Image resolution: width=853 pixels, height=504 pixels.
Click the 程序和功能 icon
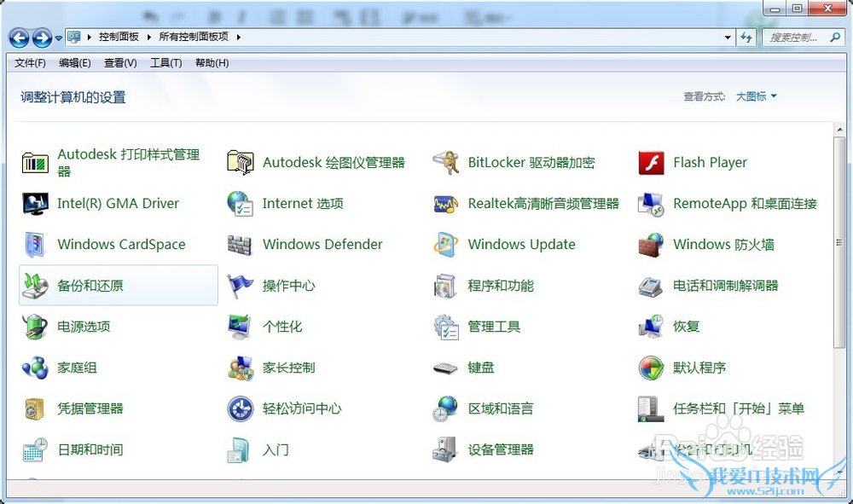[446, 286]
